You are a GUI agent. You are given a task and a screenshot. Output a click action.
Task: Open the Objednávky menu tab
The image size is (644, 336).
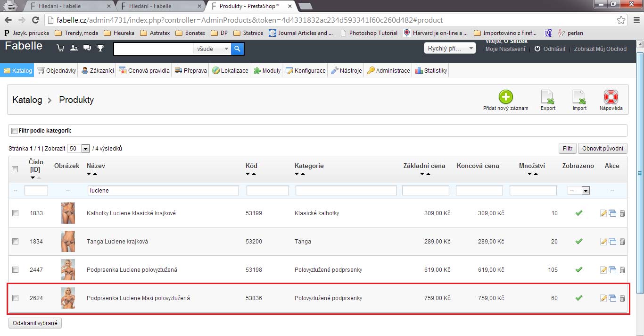pos(56,70)
